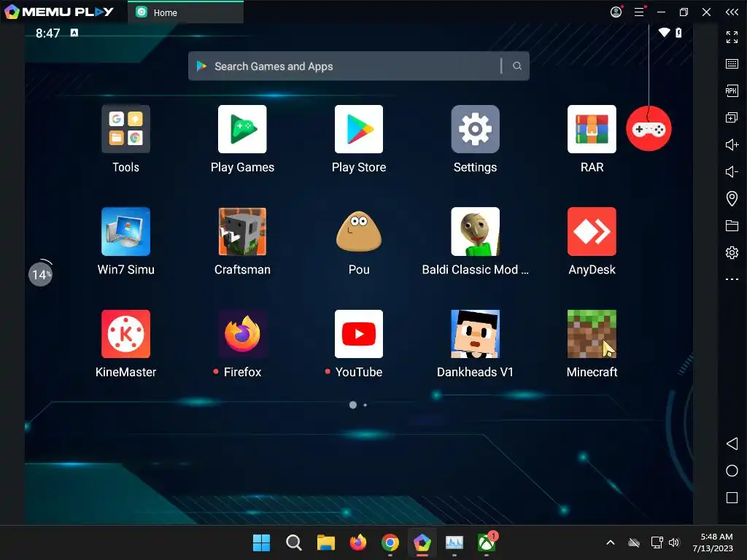747x560 pixels.
Task: Open the Play Store app
Action: point(359,130)
